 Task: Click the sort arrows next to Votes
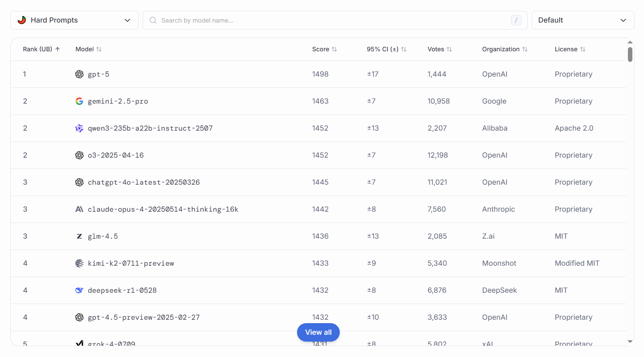449,49
